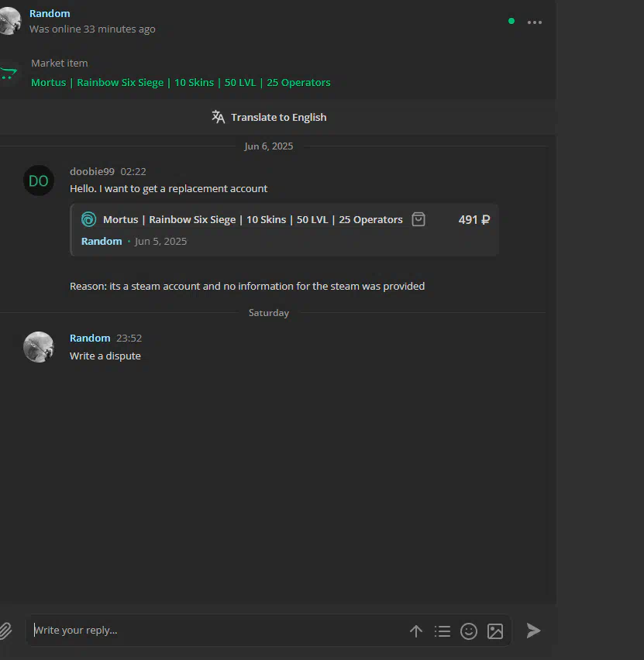This screenshot has width=644, height=660.
Task: Click Random's avatar beside "Write a dispute"
Action: coord(38,347)
